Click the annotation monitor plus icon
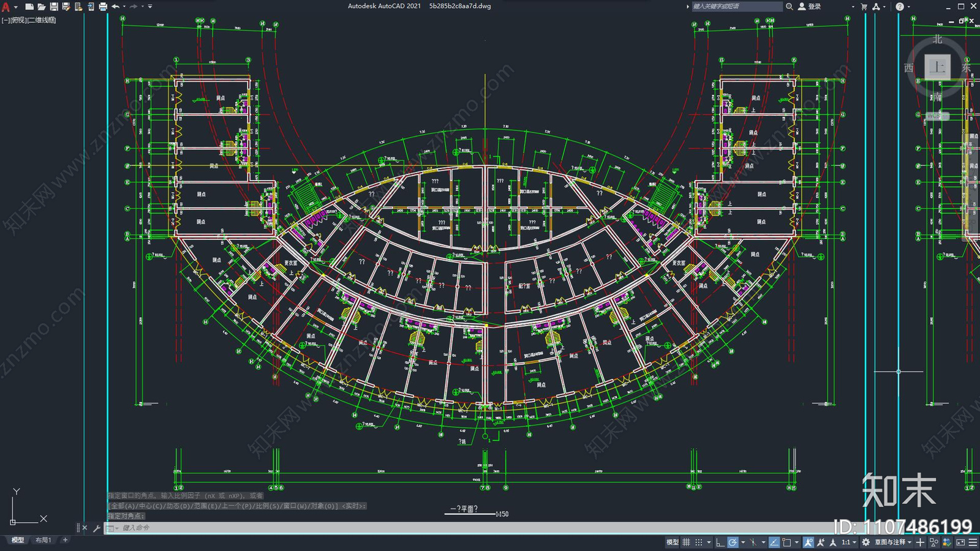 [920, 542]
